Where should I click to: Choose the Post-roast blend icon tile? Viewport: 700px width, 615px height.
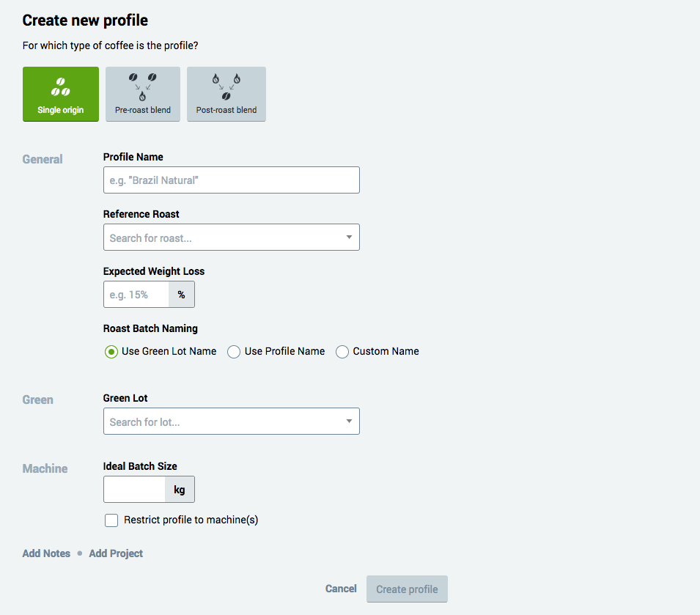pyautogui.click(x=226, y=94)
